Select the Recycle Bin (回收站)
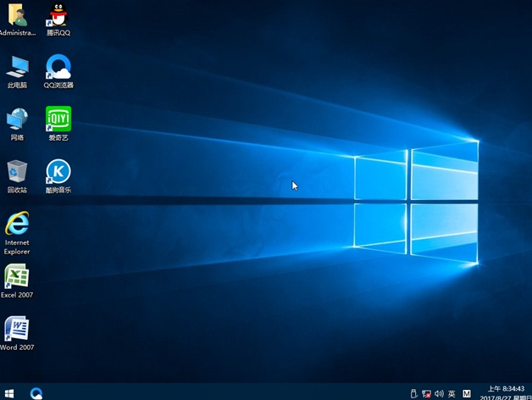Image resolution: width=532 pixels, height=400 pixels. click(17, 172)
